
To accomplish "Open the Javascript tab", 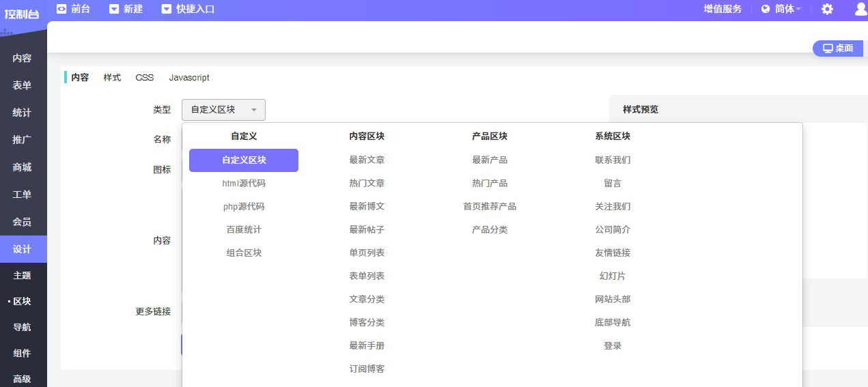I will [189, 78].
